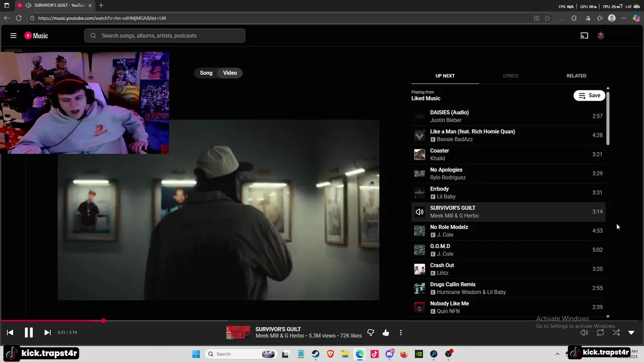Viewport: 644px width, 362px height.
Task: Open File Explorer from the taskbar
Action: (345, 354)
